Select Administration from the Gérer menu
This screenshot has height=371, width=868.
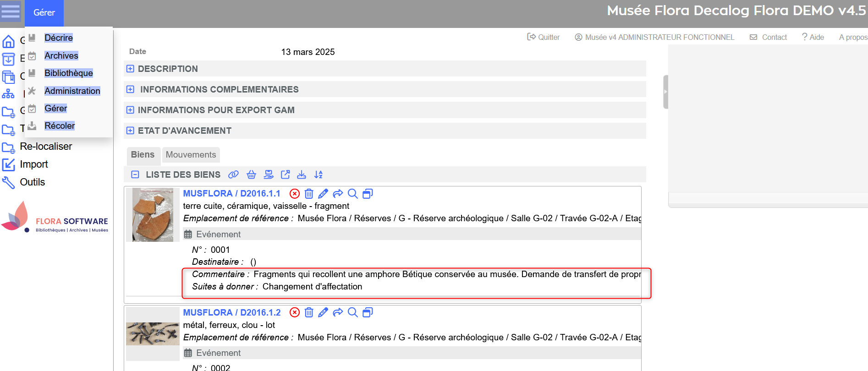click(x=72, y=91)
